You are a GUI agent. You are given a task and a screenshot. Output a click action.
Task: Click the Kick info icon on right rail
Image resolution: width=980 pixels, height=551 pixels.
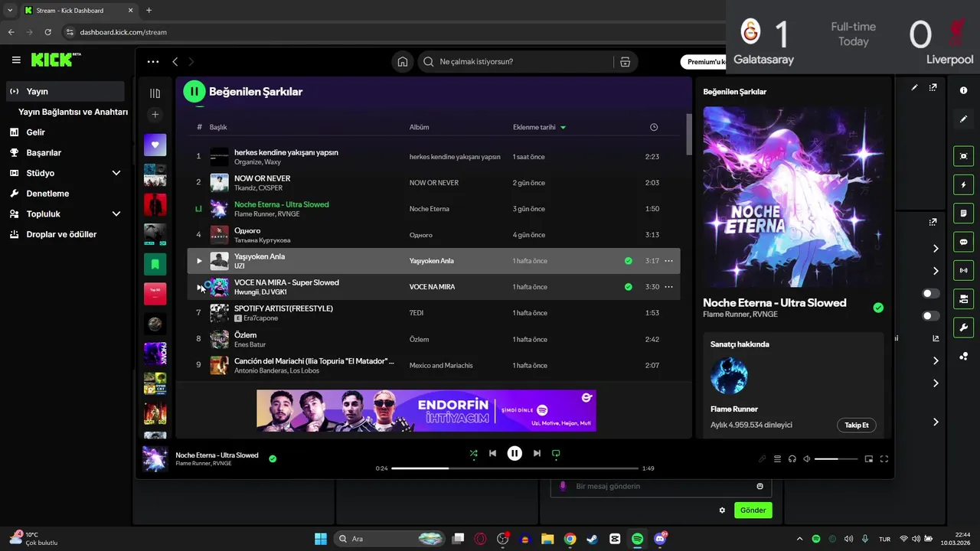963,90
